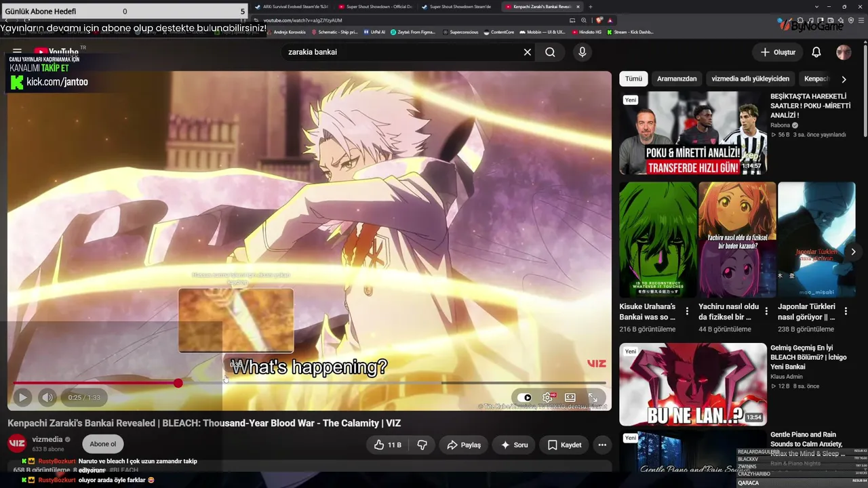
Task: Dislike the video with the thumbs-down icon
Action: click(x=422, y=445)
